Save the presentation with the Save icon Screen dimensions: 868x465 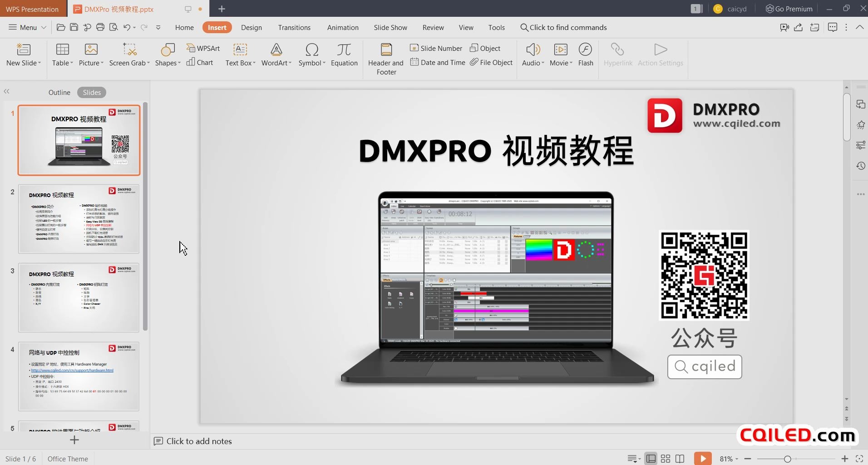click(74, 27)
